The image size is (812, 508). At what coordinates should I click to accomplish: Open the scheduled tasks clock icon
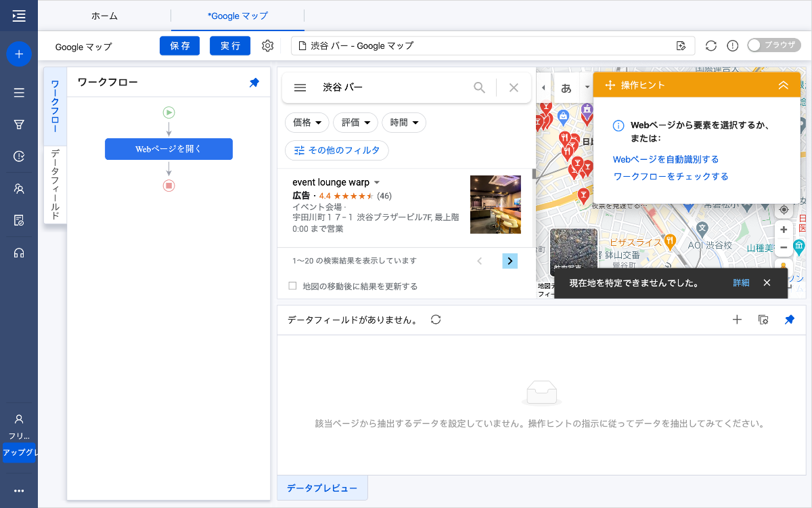(x=19, y=156)
